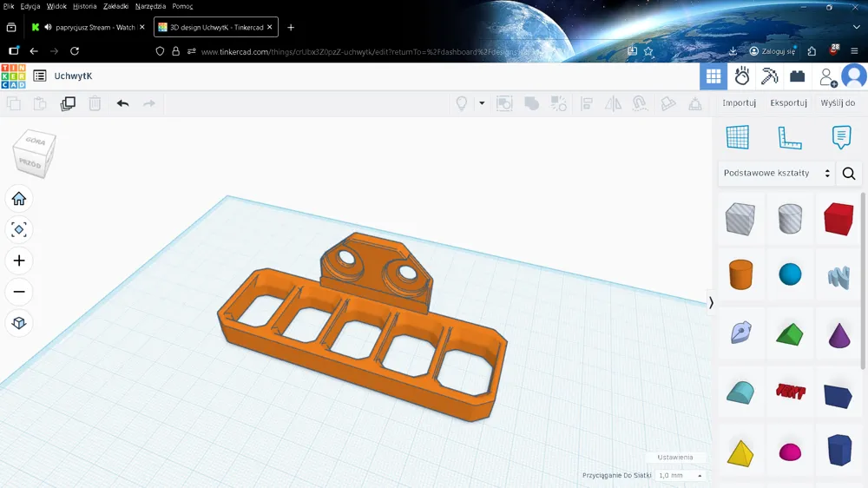Click the Fit all in view icon
868x488 pixels.
click(x=19, y=229)
